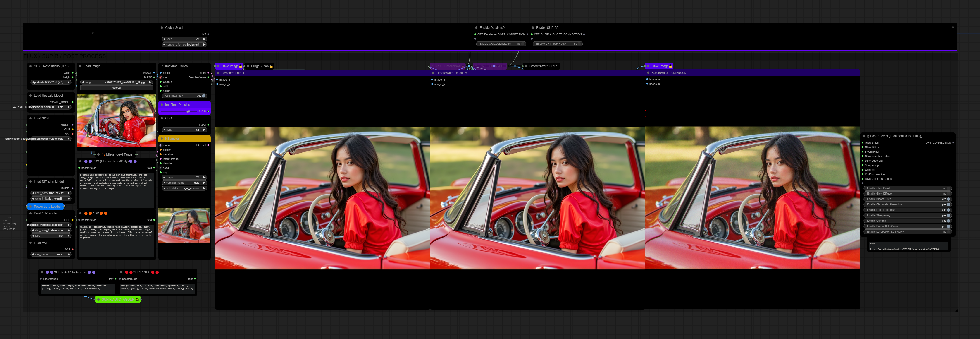Open the vae_name ae.sft combo

(x=51, y=255)
